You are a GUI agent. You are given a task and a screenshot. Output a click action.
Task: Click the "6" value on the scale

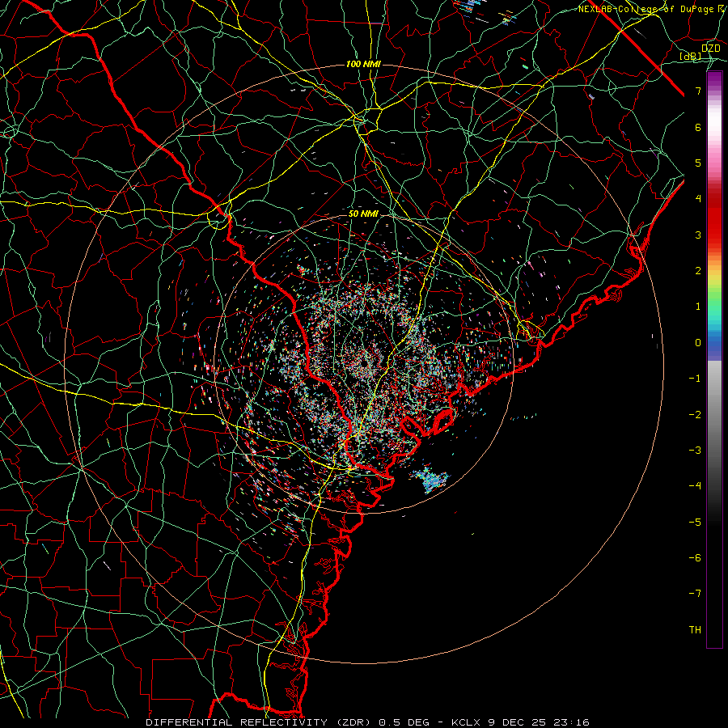point(698,127)
